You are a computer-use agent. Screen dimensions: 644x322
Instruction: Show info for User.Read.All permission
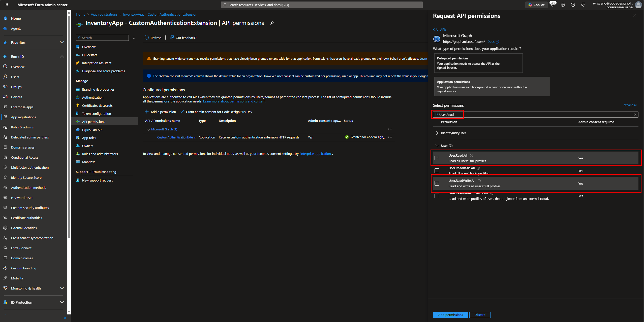(471, 156)
